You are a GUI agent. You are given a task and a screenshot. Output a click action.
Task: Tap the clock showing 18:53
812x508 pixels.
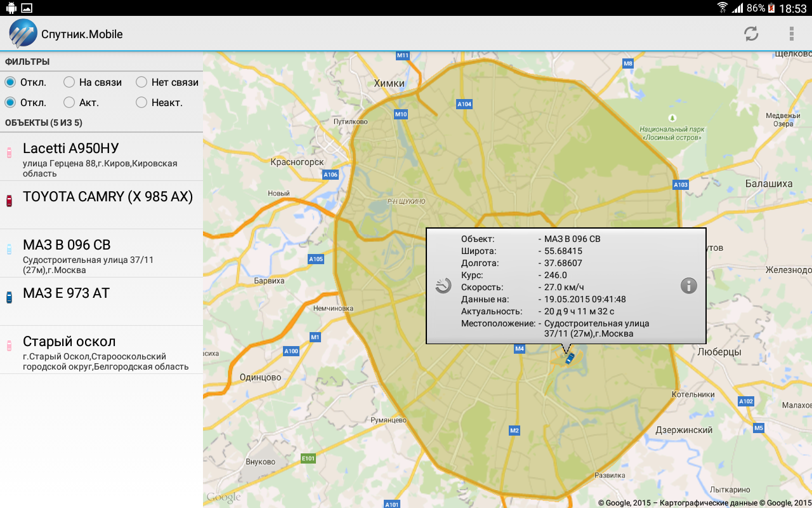[793, 8]
